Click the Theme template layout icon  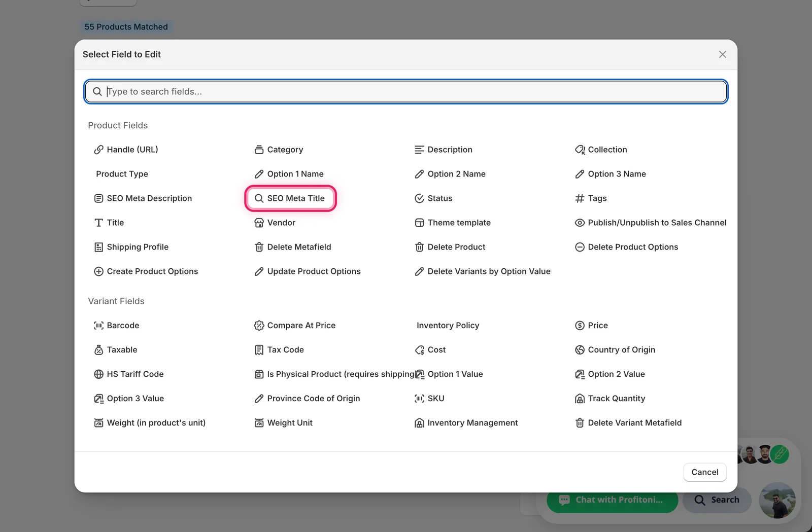point(419,223)
